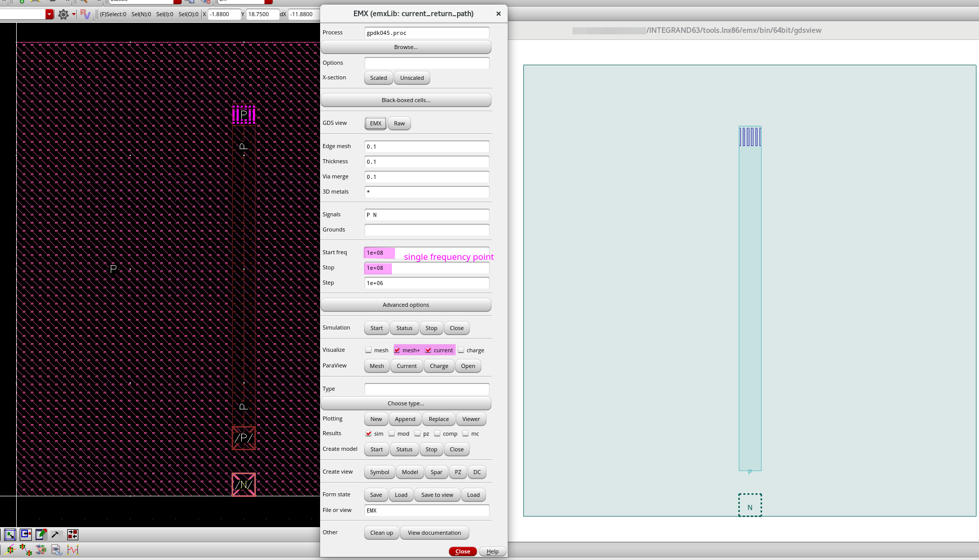Enable the mesh visualize checkbox
The width and height of the screenshot is (979, 560).
pos(369,350)
